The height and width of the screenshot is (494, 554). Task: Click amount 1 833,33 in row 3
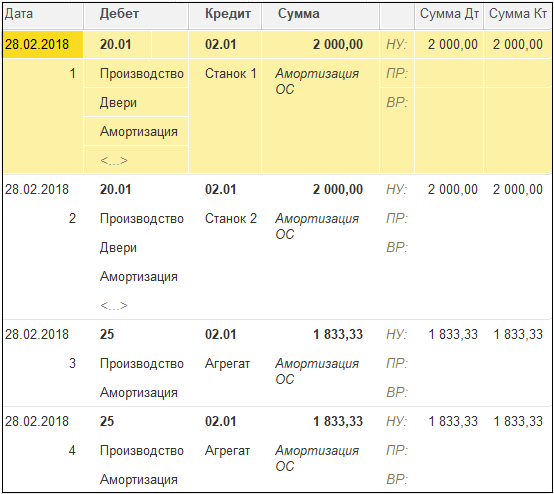coord(338,334)
